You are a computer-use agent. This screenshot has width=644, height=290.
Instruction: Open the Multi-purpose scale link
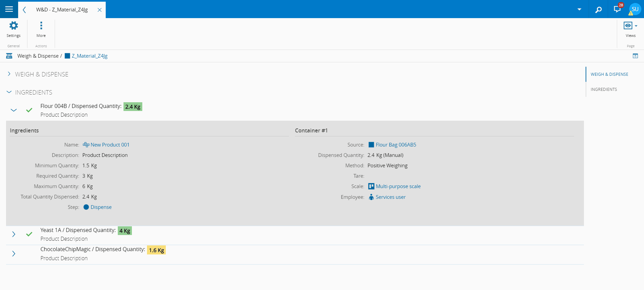point(398,186)
